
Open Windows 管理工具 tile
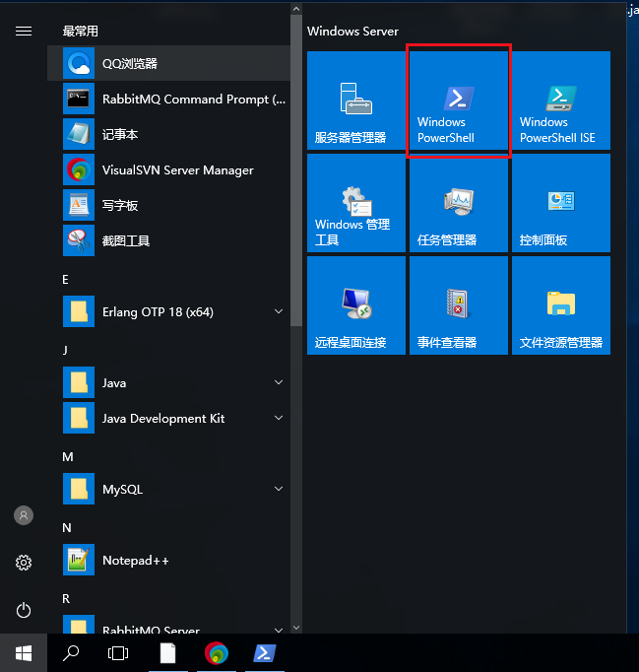(x=356, y=203)
